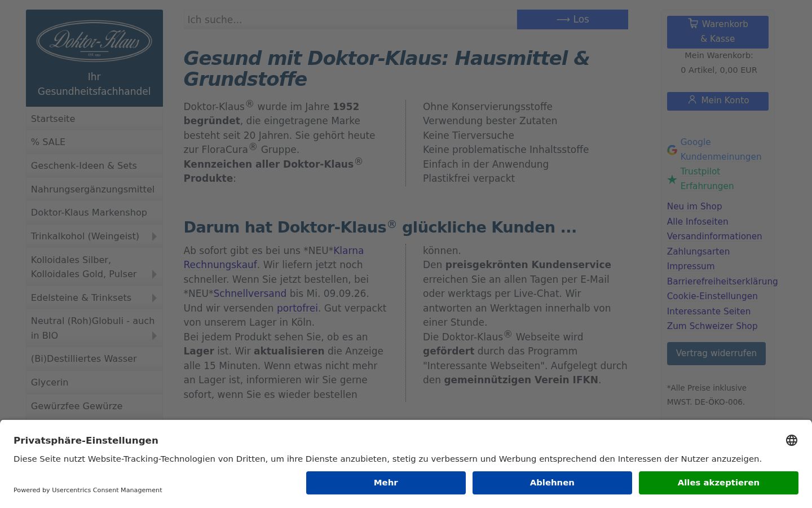Open Gewürzfee Gewürze category
The image size is (812, 508).
[x=94, y=406]
